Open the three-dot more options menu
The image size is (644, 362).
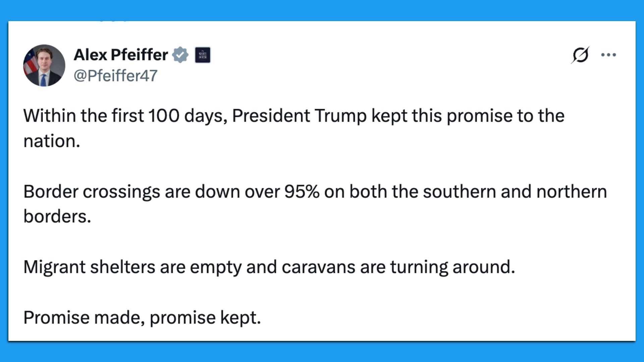pos(608,55)
